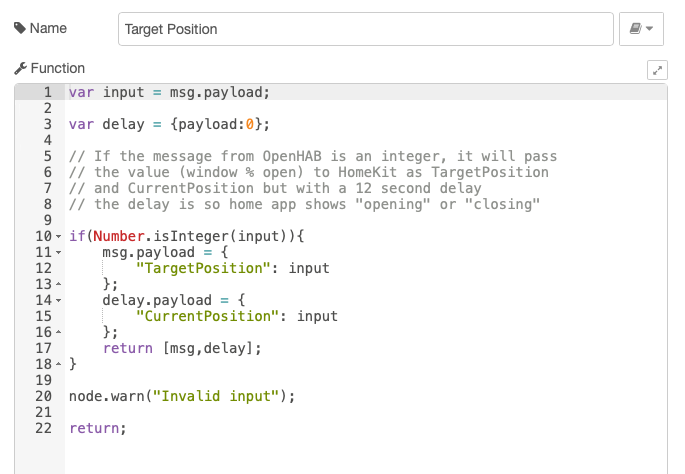
Task: Click the wrench icon beside Function
Action: click(20, 69)
